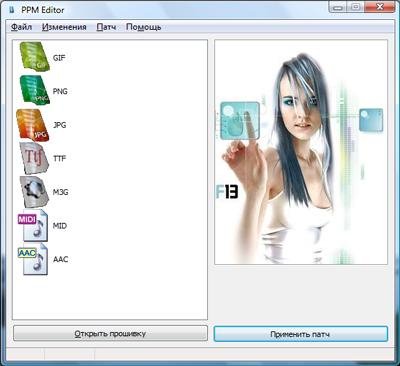Image resolution: width=400 pixels, height=366 pixels.
Task: Click the TTF text label
Action: (59, 158)
